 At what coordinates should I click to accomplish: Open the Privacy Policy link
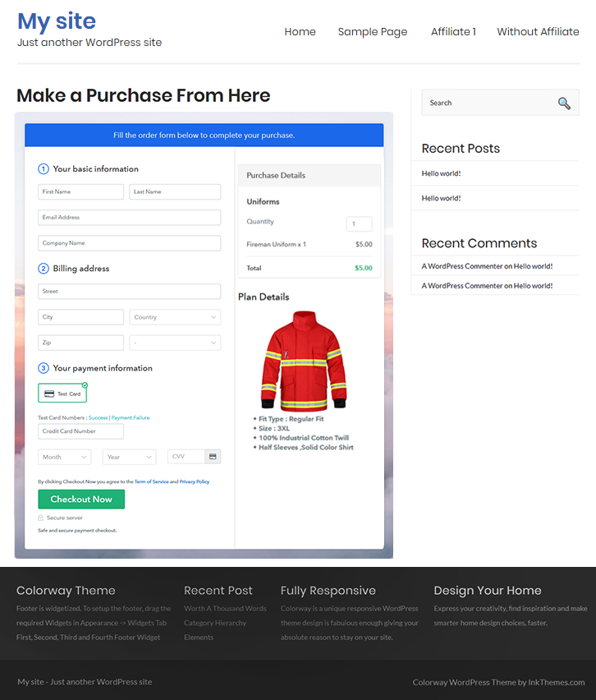coord(194,481)
